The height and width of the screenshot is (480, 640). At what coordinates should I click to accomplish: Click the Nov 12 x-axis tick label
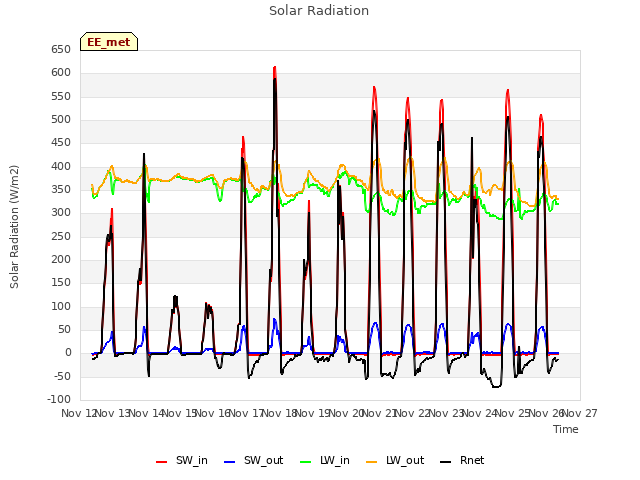(78, 413)
